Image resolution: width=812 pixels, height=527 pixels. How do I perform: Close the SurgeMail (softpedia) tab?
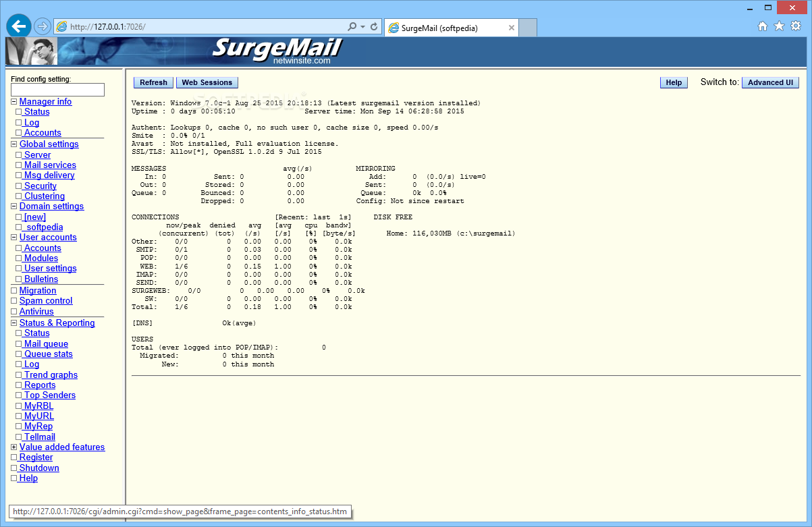(x=511, y=28)
